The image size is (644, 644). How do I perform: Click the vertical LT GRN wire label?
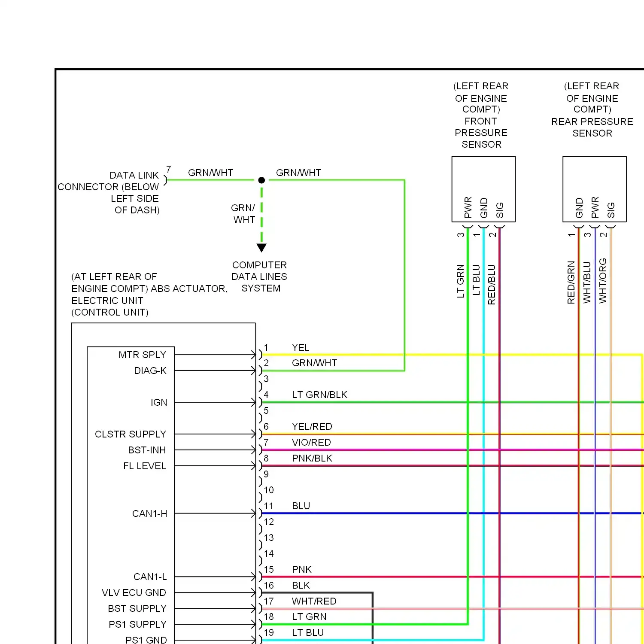tap(460, 281)
